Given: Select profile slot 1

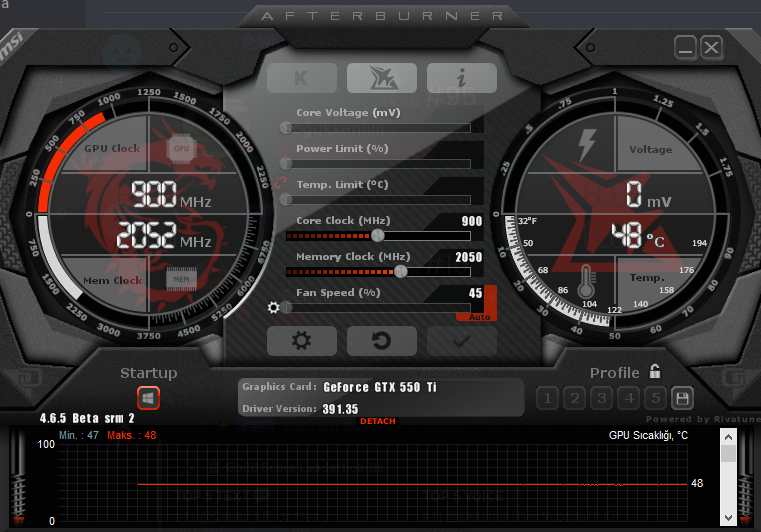Looking at the screenshot, I should [x=547, y=398].
